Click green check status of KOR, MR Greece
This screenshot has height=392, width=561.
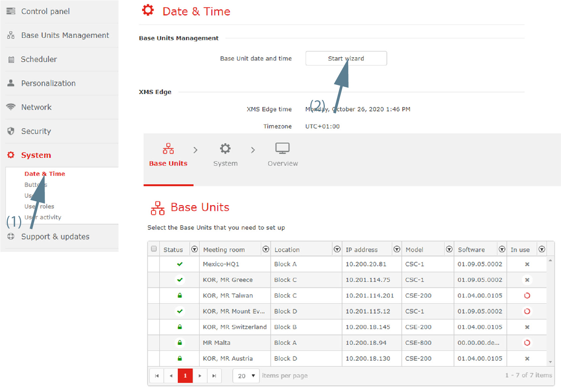(180, 280)
